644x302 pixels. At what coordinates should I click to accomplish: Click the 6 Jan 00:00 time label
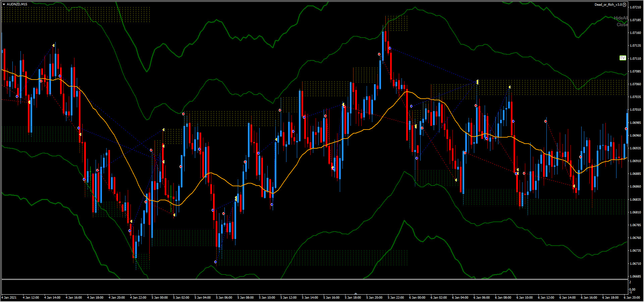[417, 298]
